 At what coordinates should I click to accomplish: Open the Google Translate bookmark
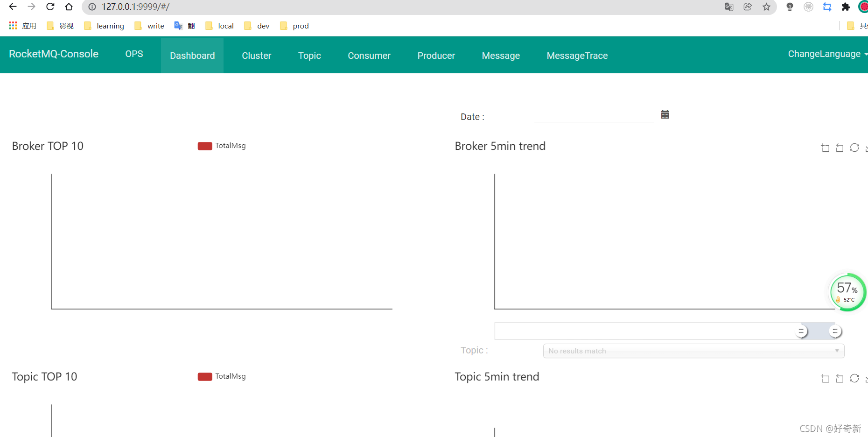pos(184,26)
